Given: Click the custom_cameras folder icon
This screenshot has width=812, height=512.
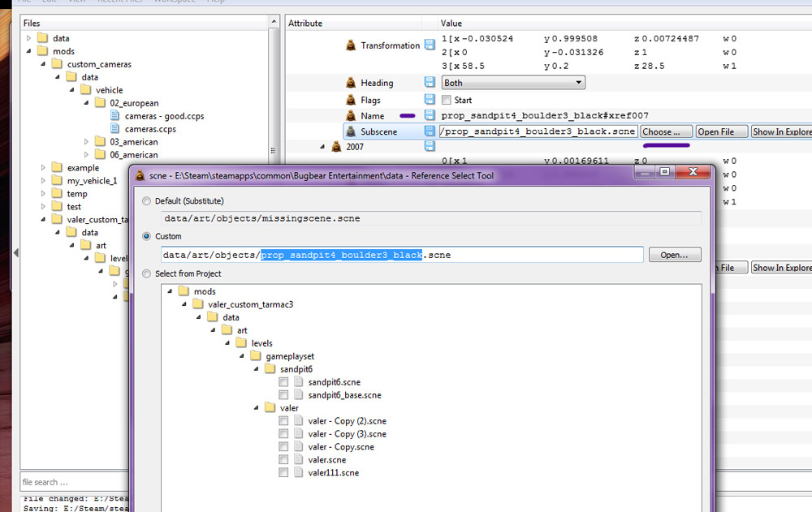Looking at the screenshot, I should point(57,63).
